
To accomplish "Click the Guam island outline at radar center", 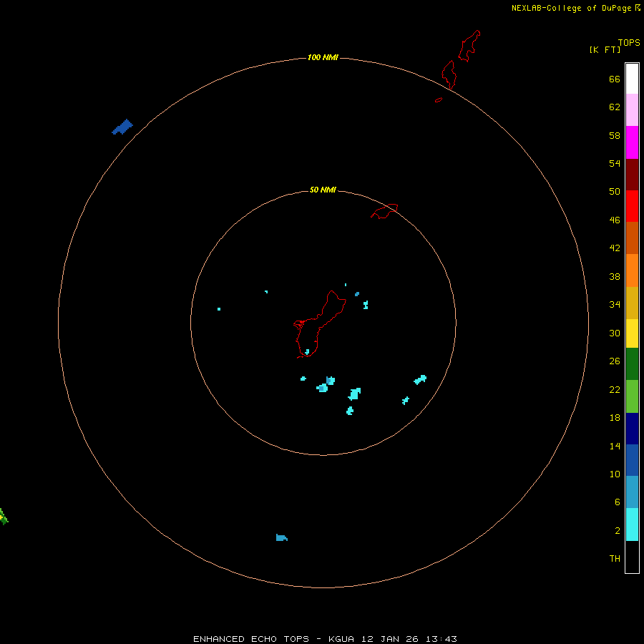I will (320, 324).
